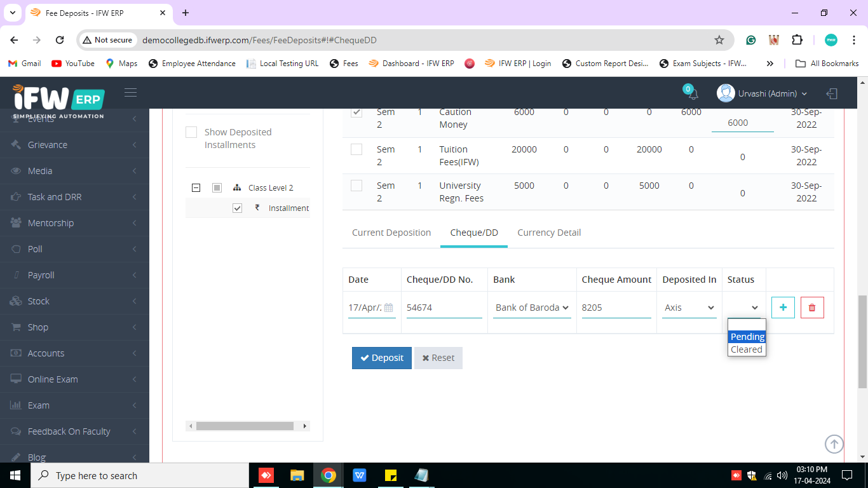Open the All Bookmarks folder
This screenshot has height=488, width=868.
827,64
